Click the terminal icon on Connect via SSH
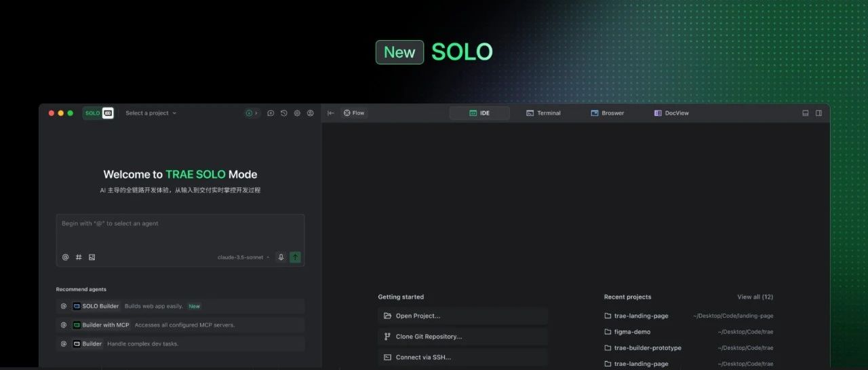The height and width of the screenshot is (370, 868). (x=387, y=357)
